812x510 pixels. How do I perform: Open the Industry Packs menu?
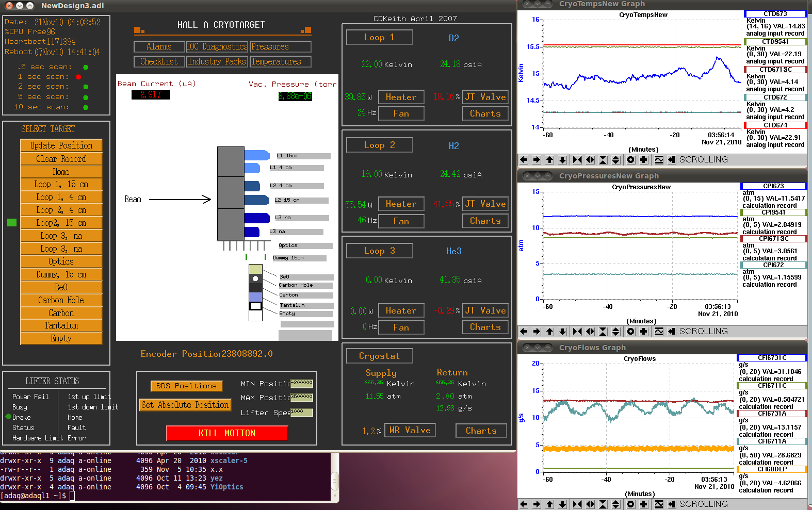[217, 62]
